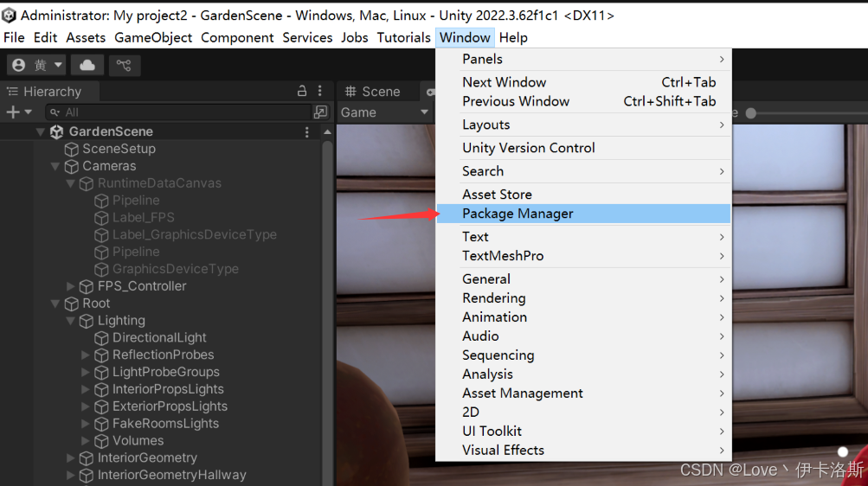Collapse the Cameras object
The width and height of the screenshot is (868, 486).
(x=55, y=166)
